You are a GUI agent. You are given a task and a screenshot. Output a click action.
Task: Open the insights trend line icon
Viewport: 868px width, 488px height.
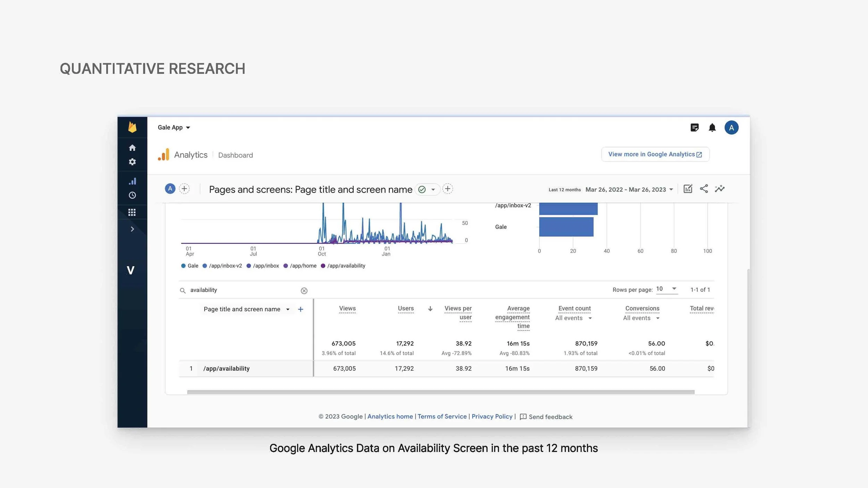pos(719,189)
